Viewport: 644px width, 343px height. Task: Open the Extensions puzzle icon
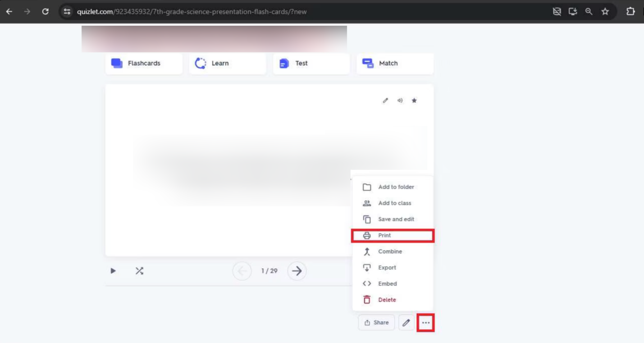point(630,12)
